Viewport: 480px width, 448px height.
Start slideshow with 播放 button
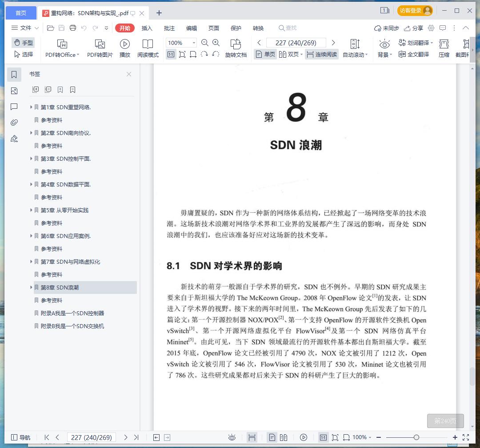pos(124,48)
